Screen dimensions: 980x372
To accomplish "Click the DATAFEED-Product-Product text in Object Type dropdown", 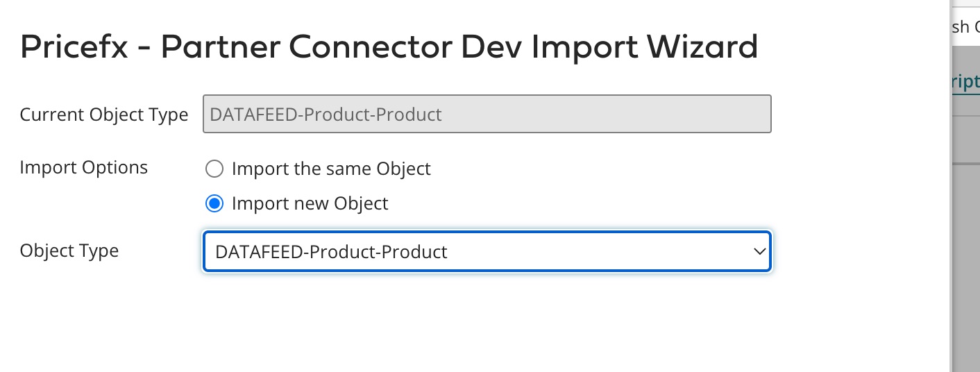I will pyautogui.click(x=331, y=252).
